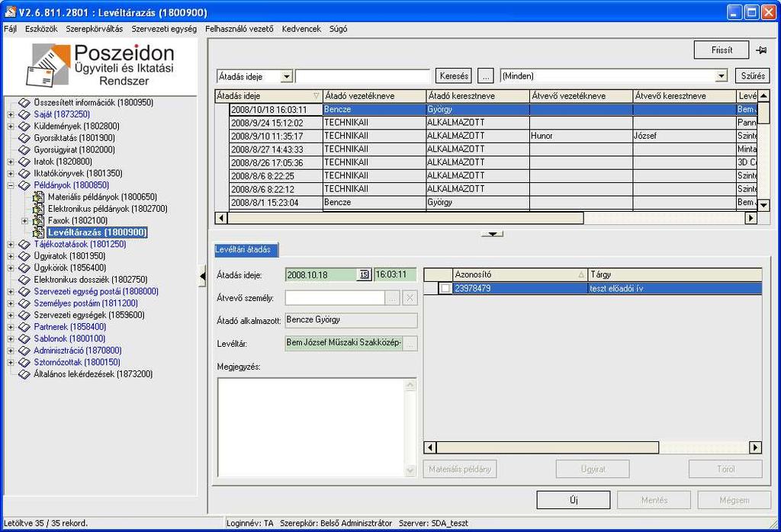Expand the Faxok (1802100) tree node
Screen dimensions: 781x532
(x=24, y=220)
